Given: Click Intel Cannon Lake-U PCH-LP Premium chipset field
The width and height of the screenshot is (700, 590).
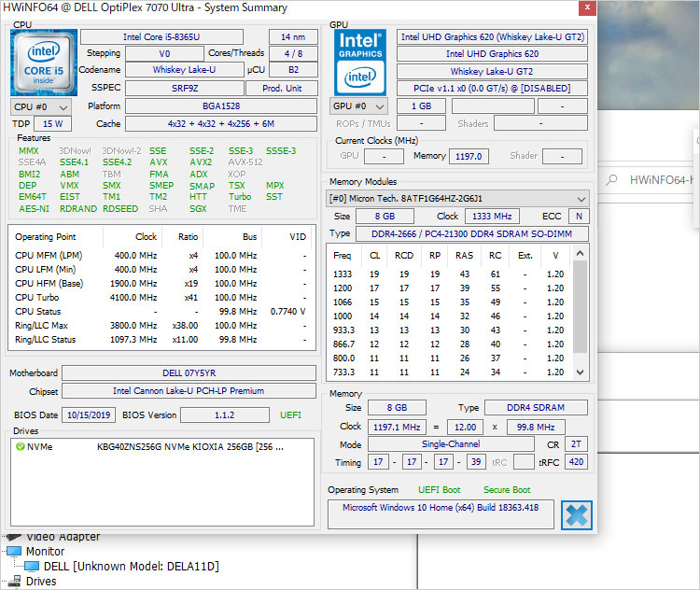Looking at the screenshot, I should (189, 391).
